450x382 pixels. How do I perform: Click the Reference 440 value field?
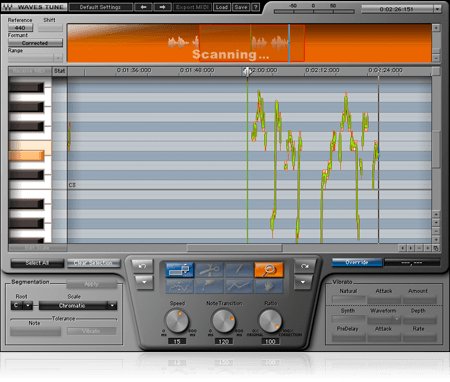(20, 28)
